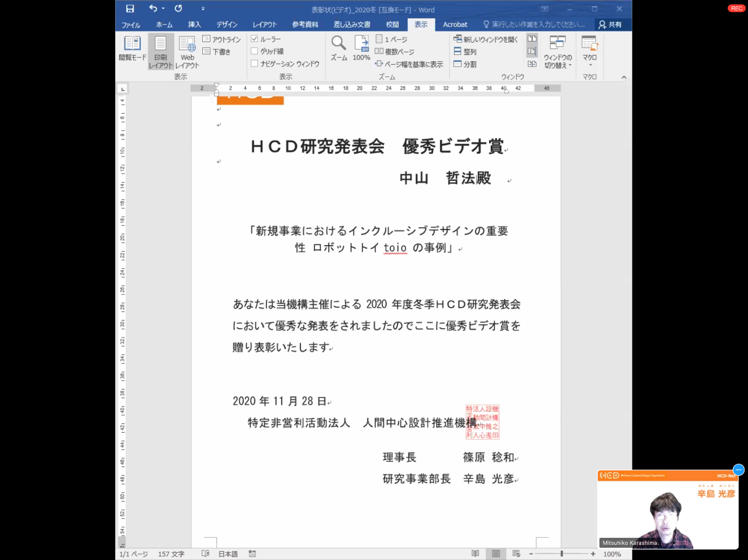
Task: Collapse the ribbon with the chevron
Action: [x=624, y=77]
